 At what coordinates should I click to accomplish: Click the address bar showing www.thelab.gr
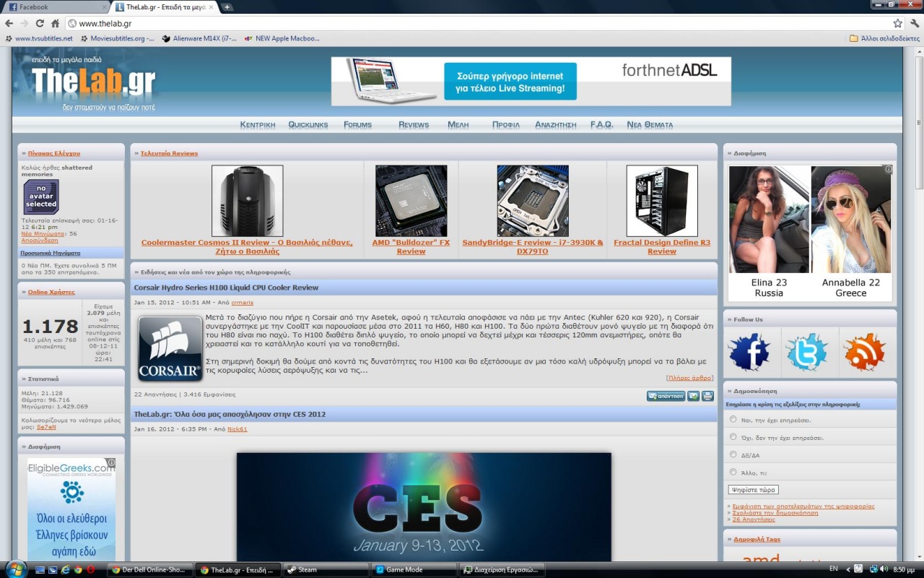pyautogui.click(x=476, y=24)
